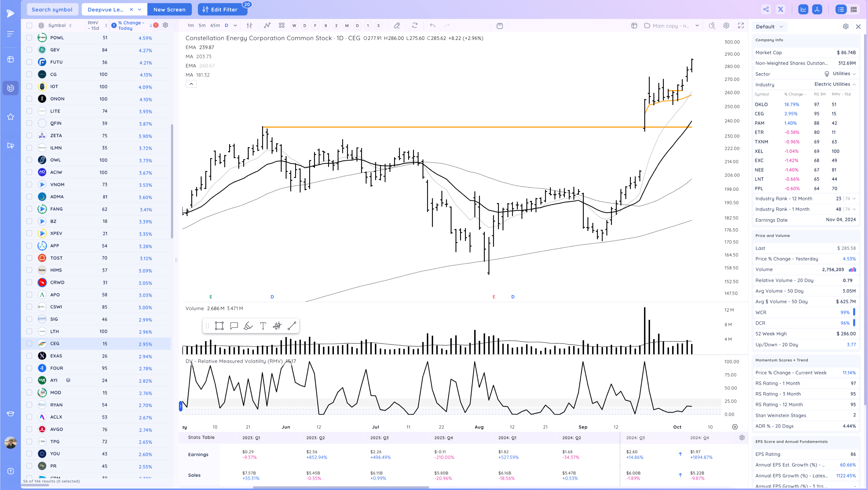Open the Default panel layout dropdown
Image resolution: width=868 pixels, height=490 pixels.
click(x=769, y=26)
